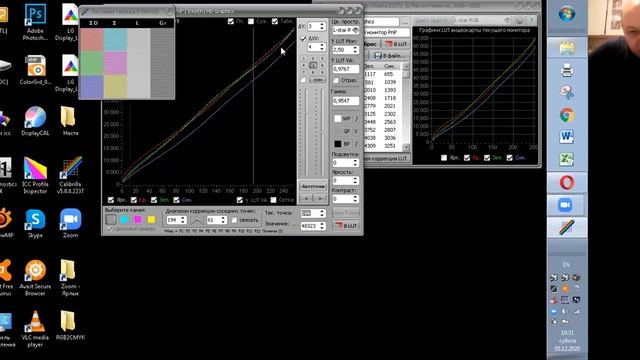Open Word from the taskbar
This screenshot has height=360, width=640.
click(x=567, y=137)
